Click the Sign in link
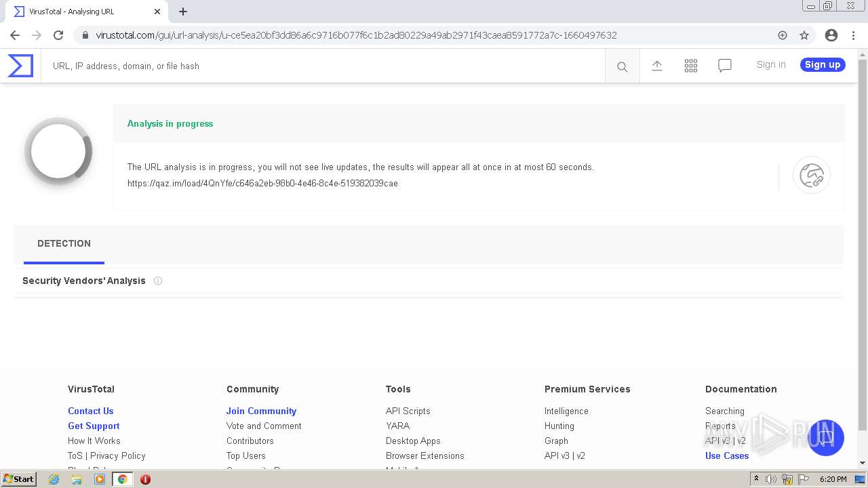Viewport: 868px width, 488px height. coord(771,65)
